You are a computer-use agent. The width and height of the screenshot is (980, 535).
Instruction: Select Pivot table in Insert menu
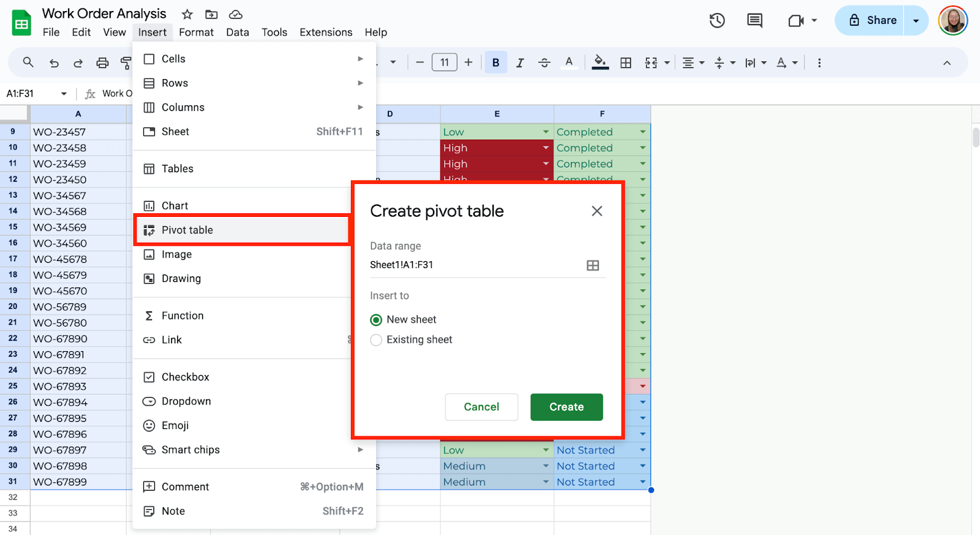187,230
